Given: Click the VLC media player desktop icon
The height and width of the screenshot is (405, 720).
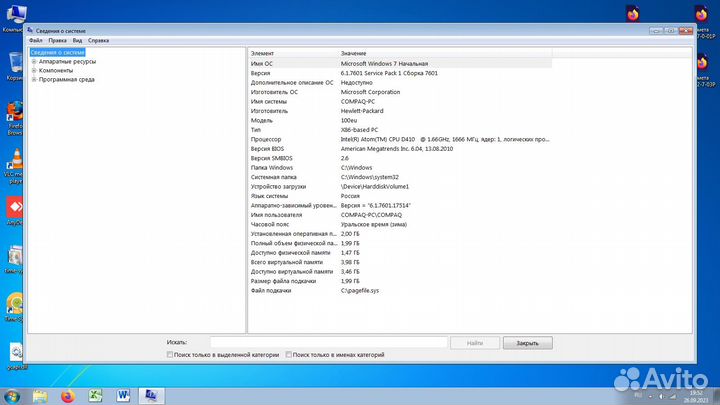Looking at the screenshot, I should tap(15, 161).
